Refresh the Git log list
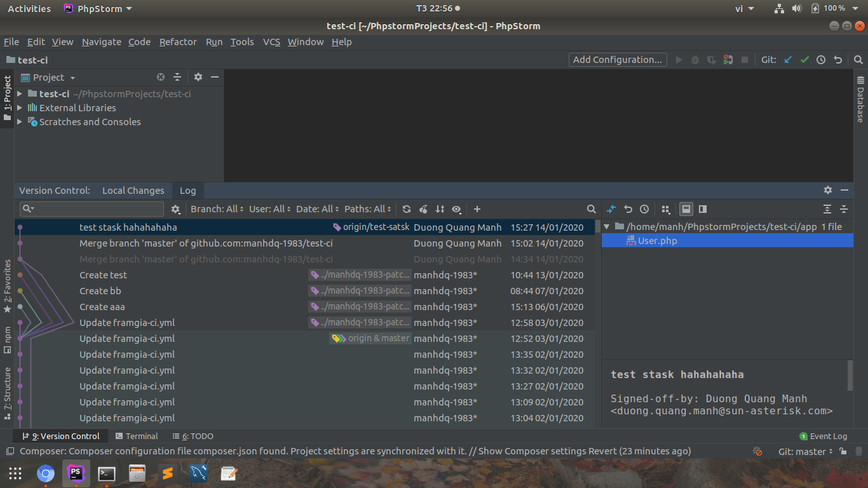 point(407,209)
